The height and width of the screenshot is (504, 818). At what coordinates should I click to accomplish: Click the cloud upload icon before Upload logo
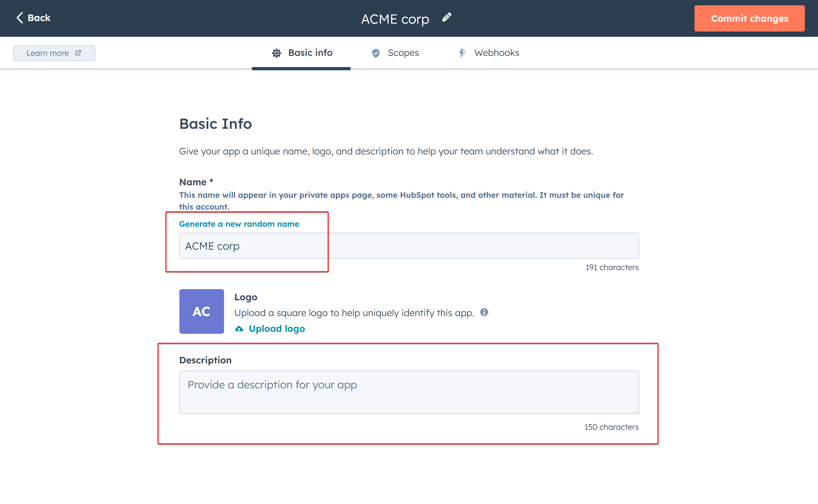click(x=239, y=329)
